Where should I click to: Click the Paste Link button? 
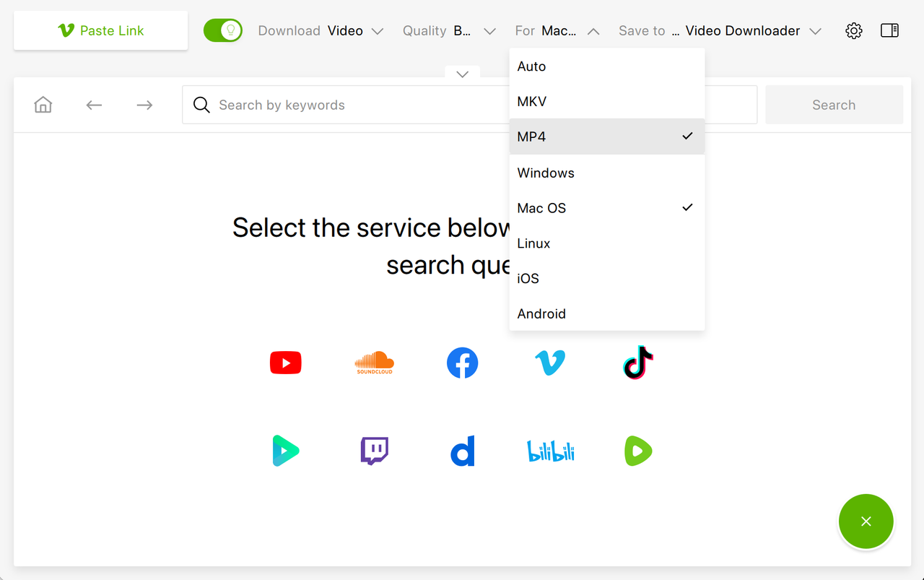(100, 30)
